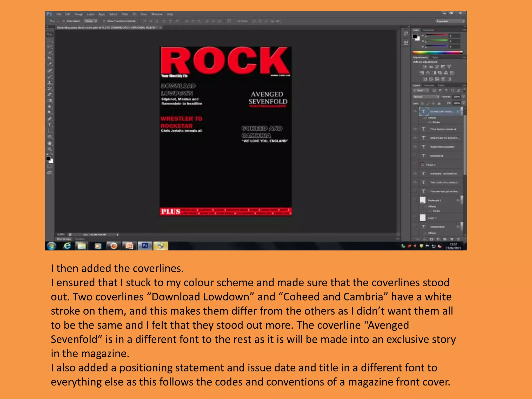
Task: Enable Show Transform Controls checkbox
Action: pos(104,21)
